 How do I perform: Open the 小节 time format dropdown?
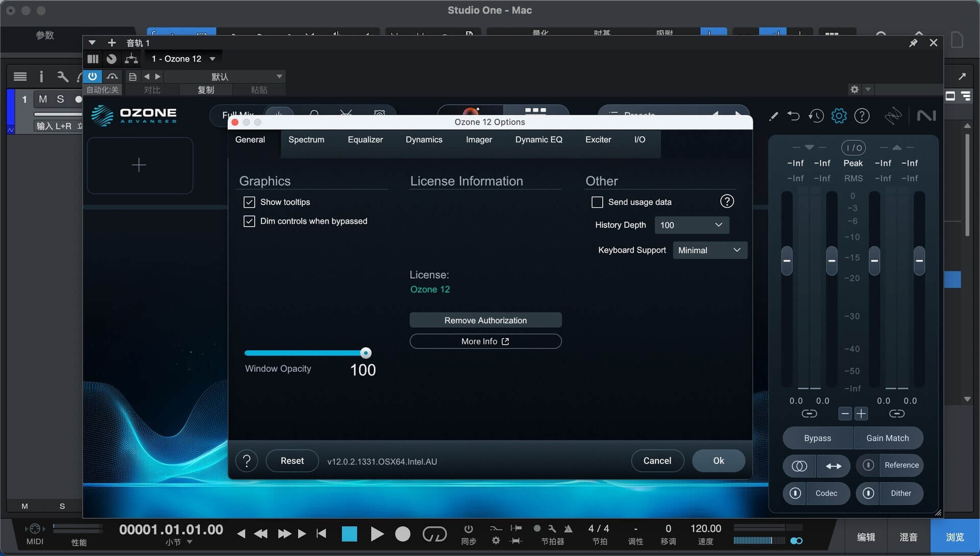tap(179, 542)
